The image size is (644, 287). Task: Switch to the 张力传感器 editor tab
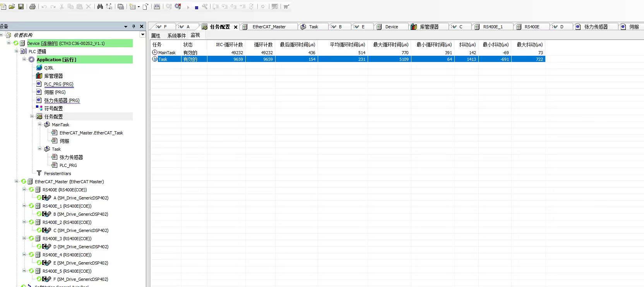[596, 27]
